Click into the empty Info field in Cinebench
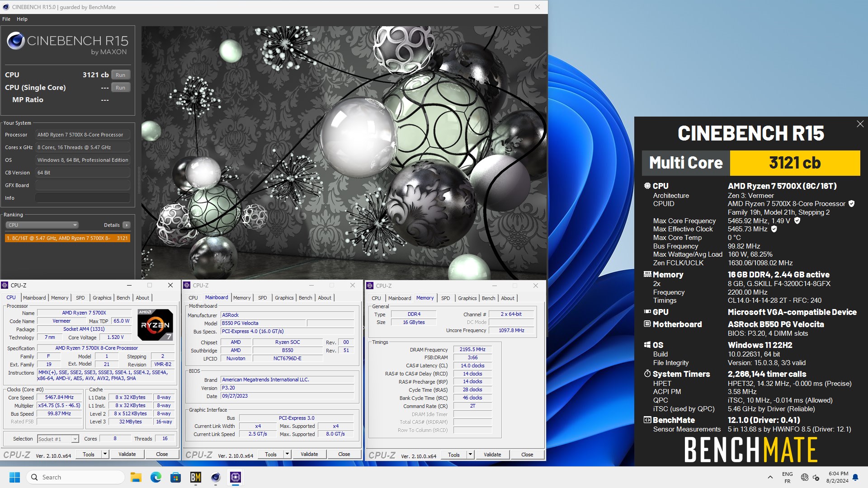This screenshot has height=488, width=868. click(83, 198)
